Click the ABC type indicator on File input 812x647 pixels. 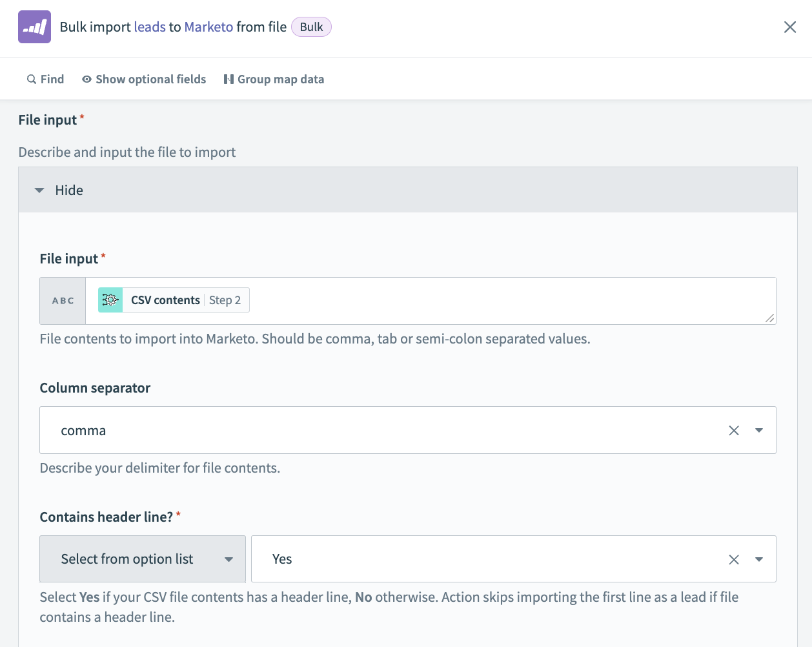[63, 301]
